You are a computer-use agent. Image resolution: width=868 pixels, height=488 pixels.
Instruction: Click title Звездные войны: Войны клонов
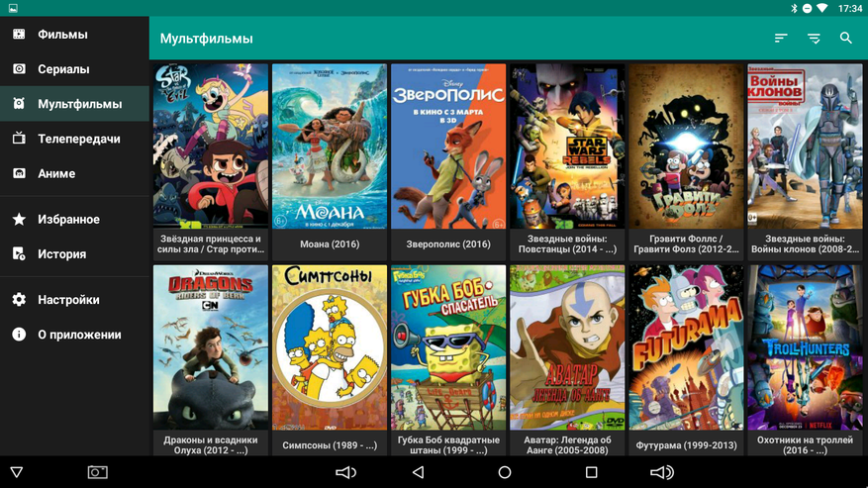point(805,244)
